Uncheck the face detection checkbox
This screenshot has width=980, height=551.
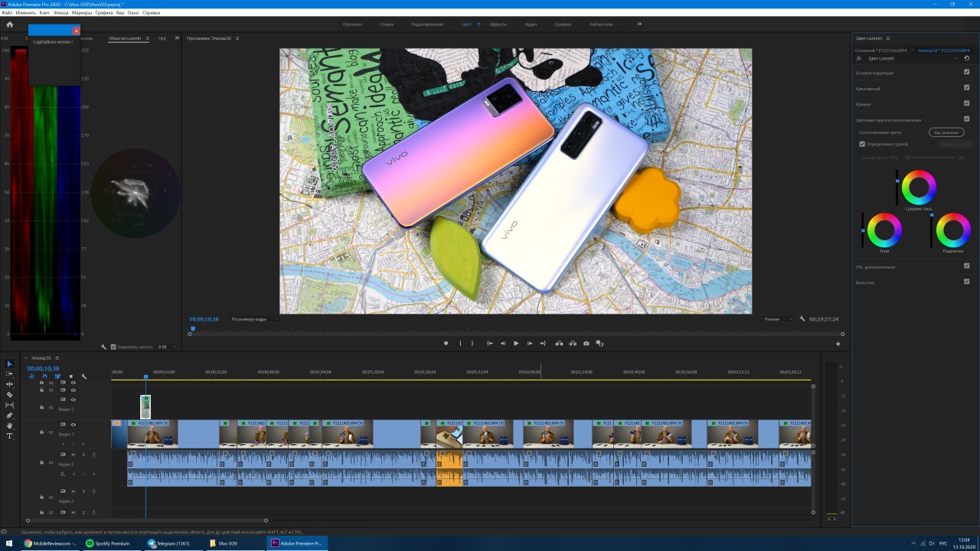(862, 144)
